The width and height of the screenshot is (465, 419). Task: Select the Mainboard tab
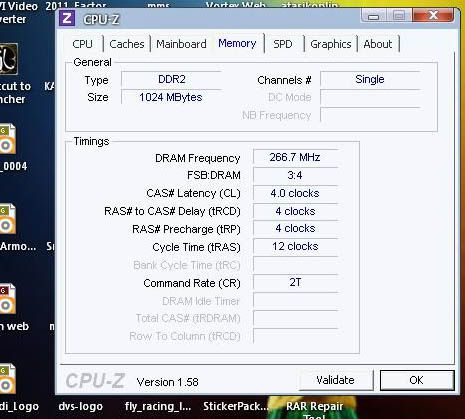coord(181,44)
